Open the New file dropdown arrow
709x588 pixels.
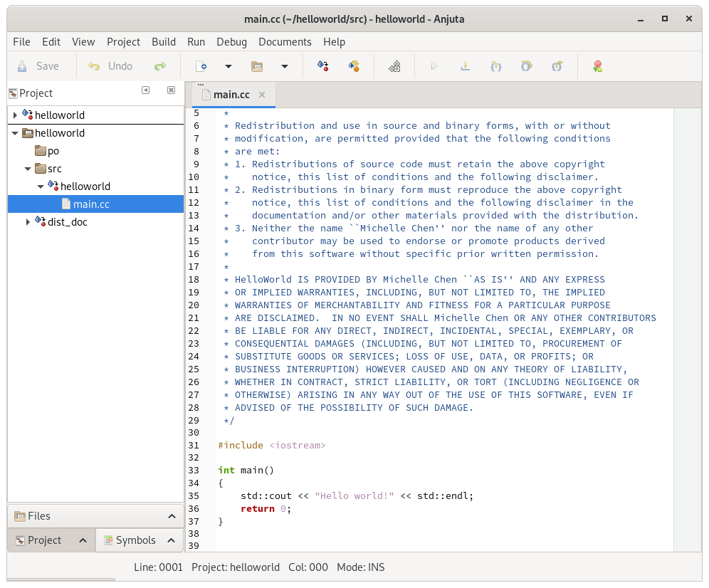click(x=229, y=66)
